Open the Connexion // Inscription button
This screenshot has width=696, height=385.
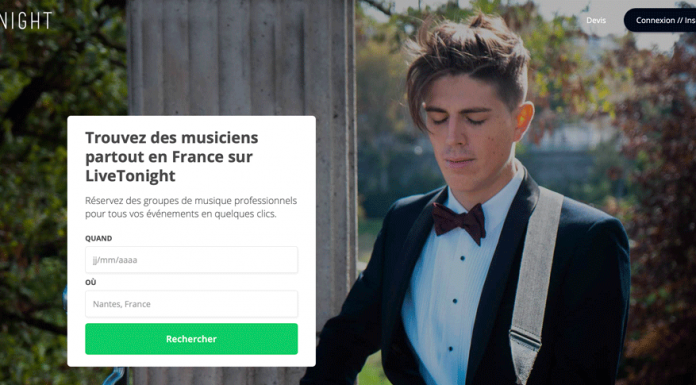click(660, 20)
